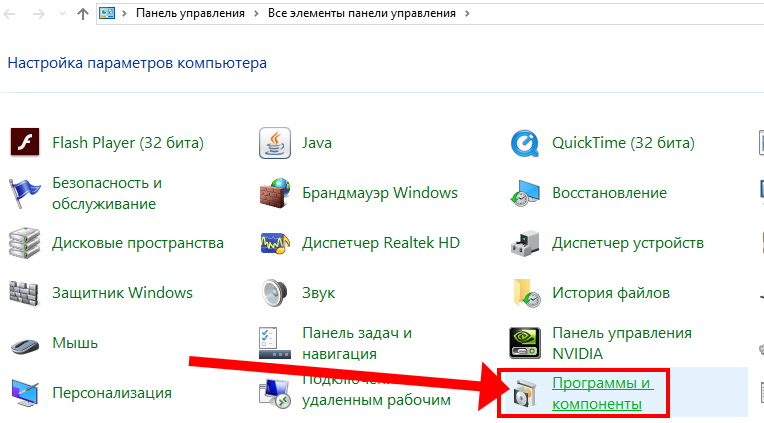Image resolution: width=764 pixels, height=423 pixels.
Task: Go up one level with the up arrow
Action: tap(81, 14)
